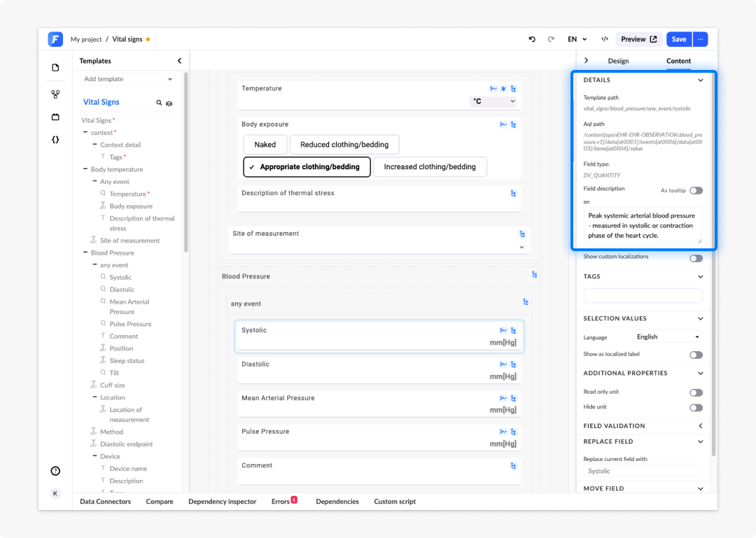Redo the last change
The height and width of the screenshot is (538, 756).
551,39
